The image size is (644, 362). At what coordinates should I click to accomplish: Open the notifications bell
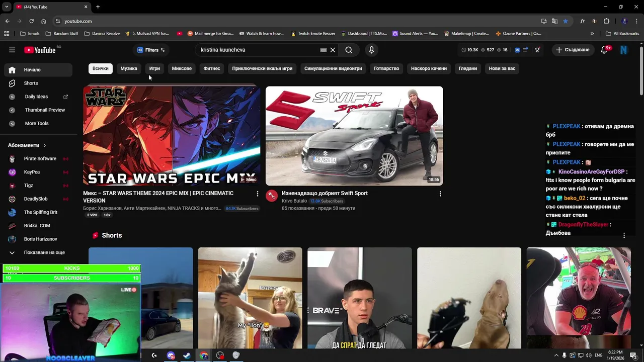605,50
